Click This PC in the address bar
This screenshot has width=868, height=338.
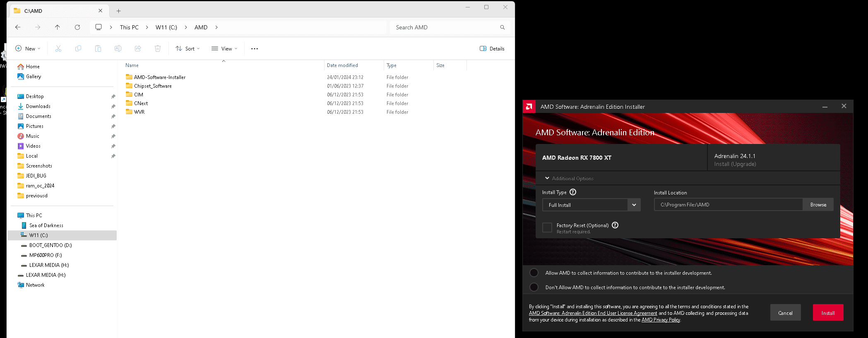129,27
